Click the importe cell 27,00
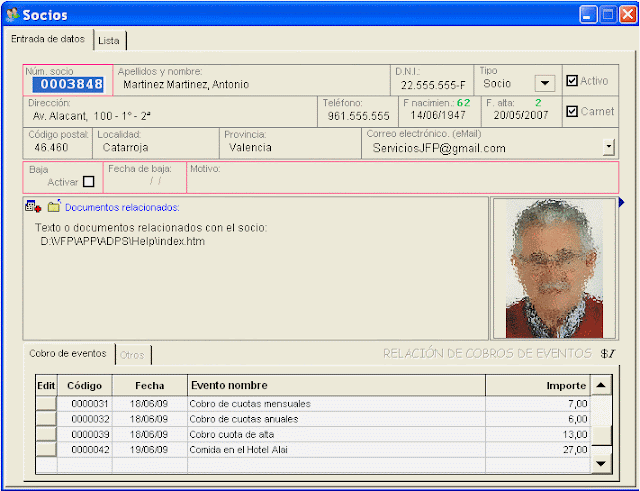This screenshot has height=491, width=640. [x=538, y=449]
